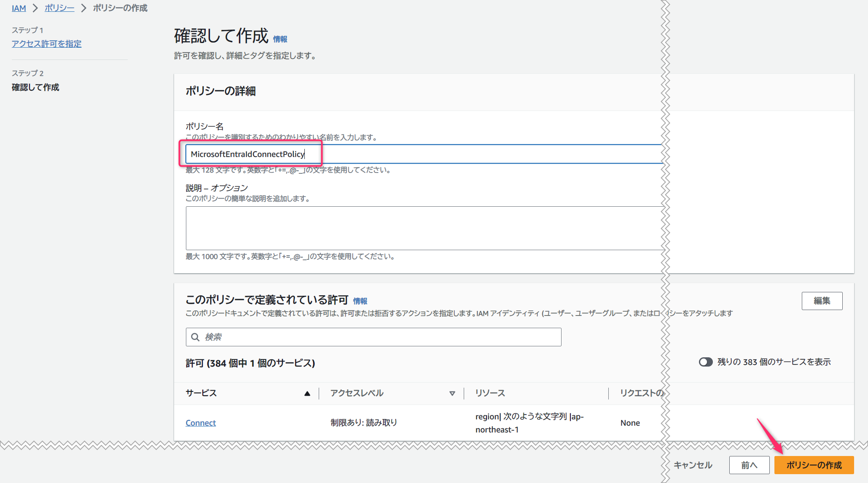The width and height of the screenshot is (868, 483).
Task: Click the ポリシーの作成 breadcrumb text
Action: [120, 8]
